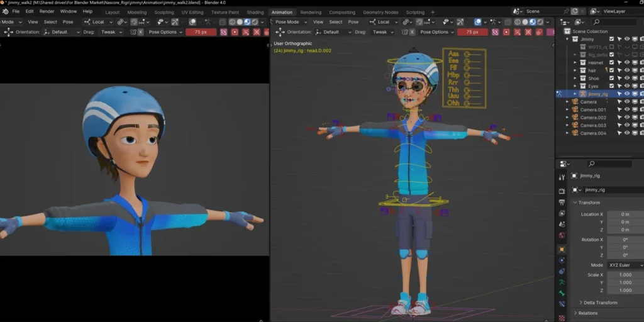Open the Render menu in menu bar
644x322 pixels.
click(x=47, y=11)
